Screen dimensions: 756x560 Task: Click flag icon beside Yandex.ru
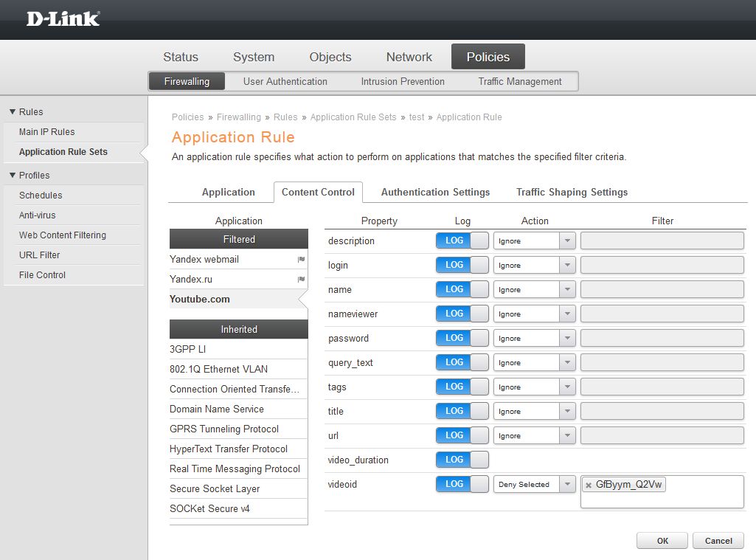click(x=301, y=280)
